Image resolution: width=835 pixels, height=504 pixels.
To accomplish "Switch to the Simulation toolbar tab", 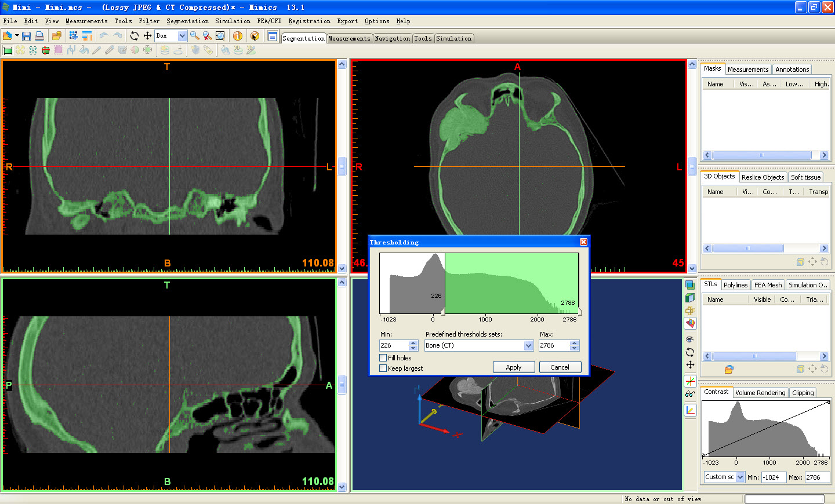I will coord(454,38).
